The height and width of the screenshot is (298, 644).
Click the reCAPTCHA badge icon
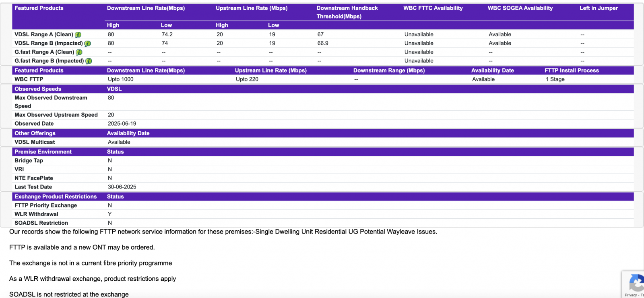point(637,282)
